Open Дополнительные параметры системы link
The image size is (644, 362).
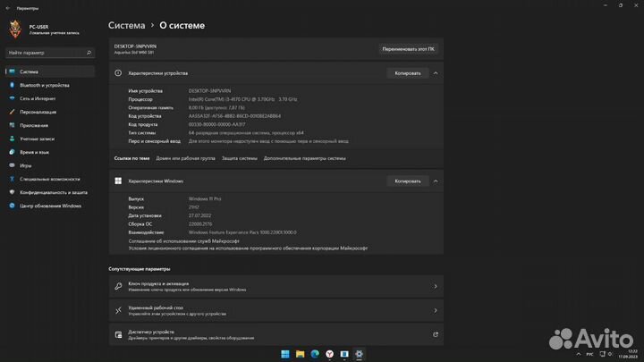304,158
